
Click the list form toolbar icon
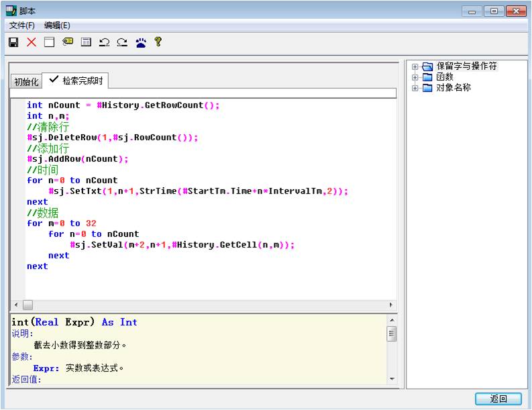[x=86, y=42]
